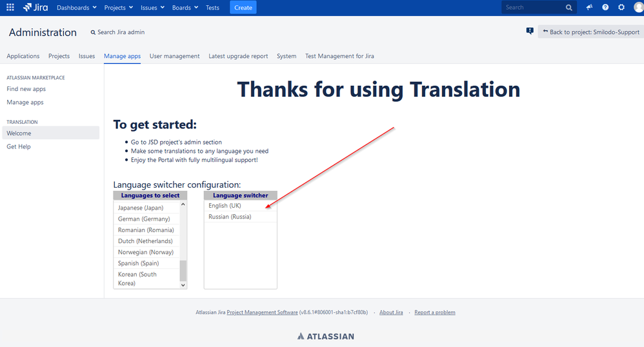Open the settings gear icon

point(621,7)
